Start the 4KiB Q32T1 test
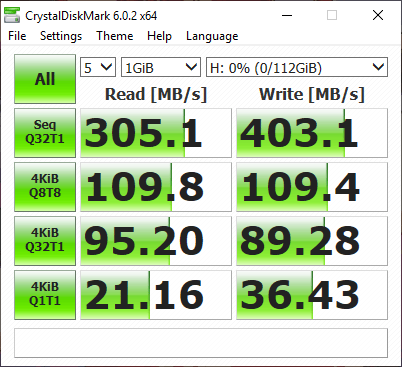402x367 pixels. 45,241
